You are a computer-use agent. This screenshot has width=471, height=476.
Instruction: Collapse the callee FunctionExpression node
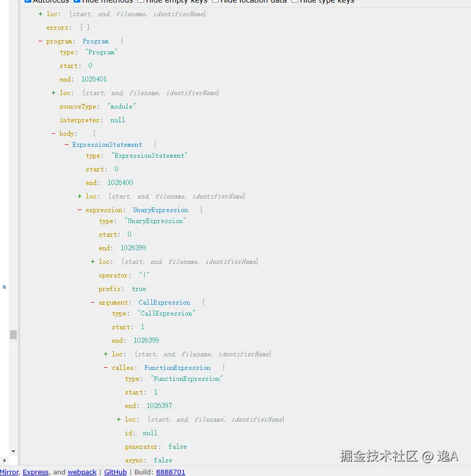(105, 368)
